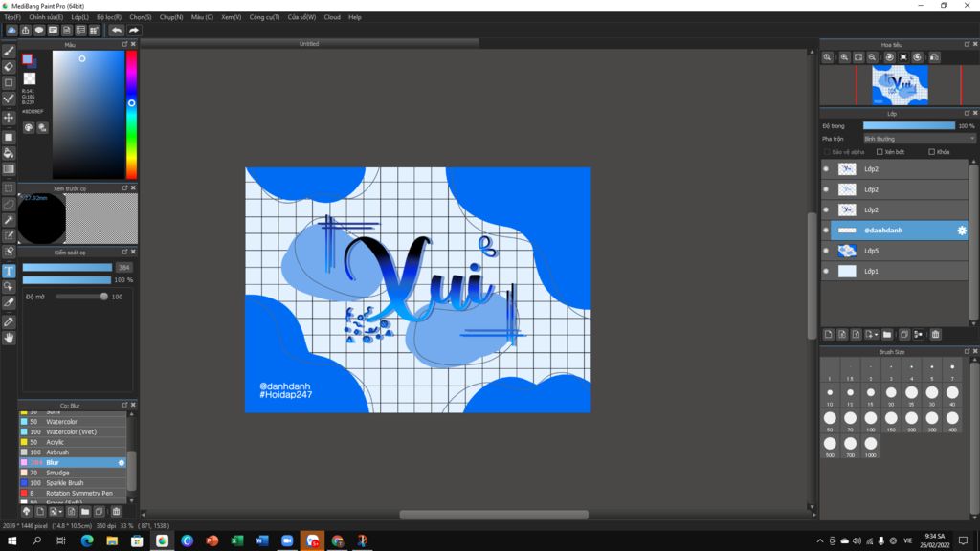Open Microsoft Edge from the taskbar
980x551 pixels.
pyautogui.click(x=87, y=540)
